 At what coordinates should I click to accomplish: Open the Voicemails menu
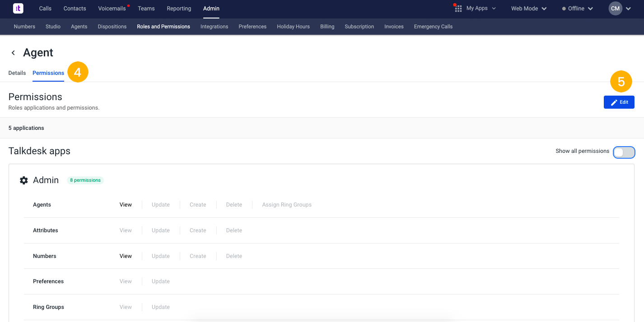click(112, 9)
